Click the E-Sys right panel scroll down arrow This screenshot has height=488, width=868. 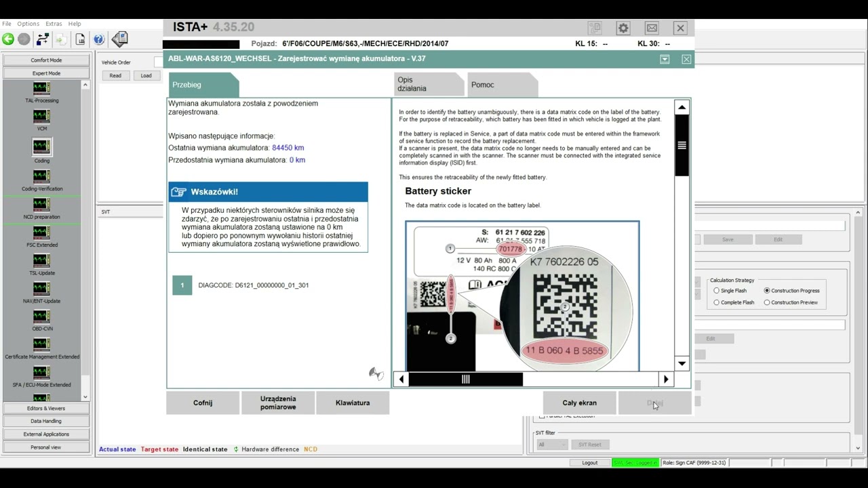point(858,448)
